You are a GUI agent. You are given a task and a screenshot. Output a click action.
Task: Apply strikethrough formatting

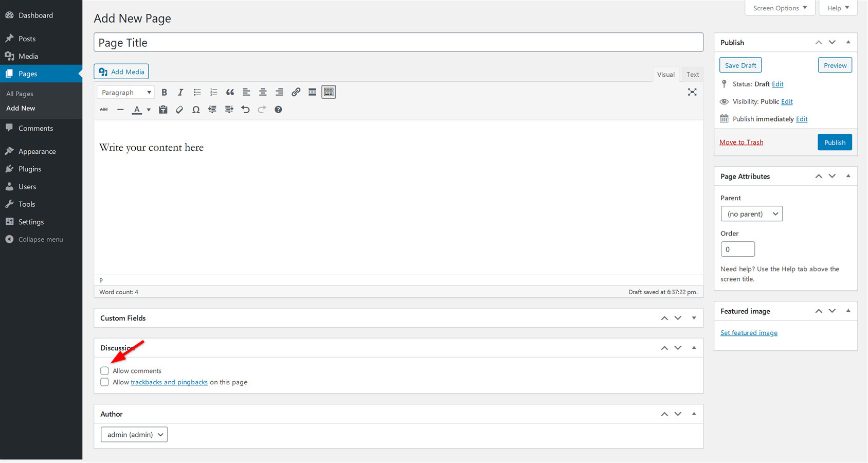click(x=104, y=110)
